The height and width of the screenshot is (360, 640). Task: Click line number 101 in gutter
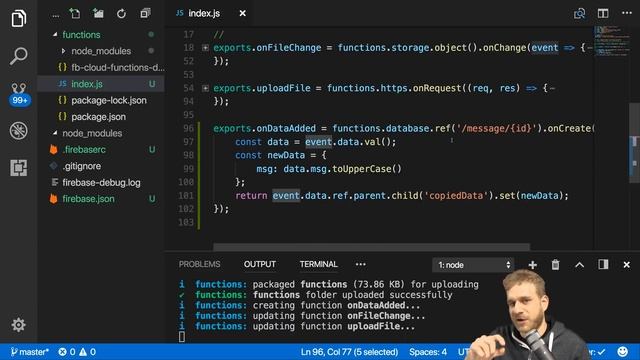(186, 196)
